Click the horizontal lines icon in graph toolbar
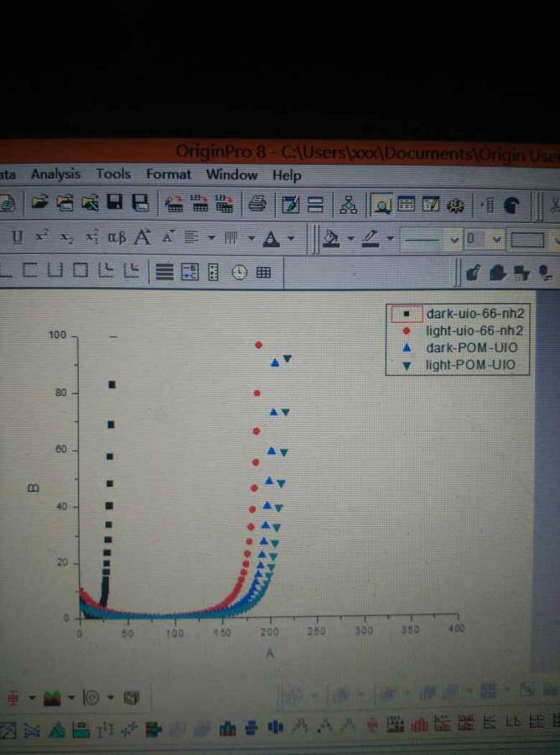Screen dimensions: 560x755 pyautogui.click(x=164, y=272)
